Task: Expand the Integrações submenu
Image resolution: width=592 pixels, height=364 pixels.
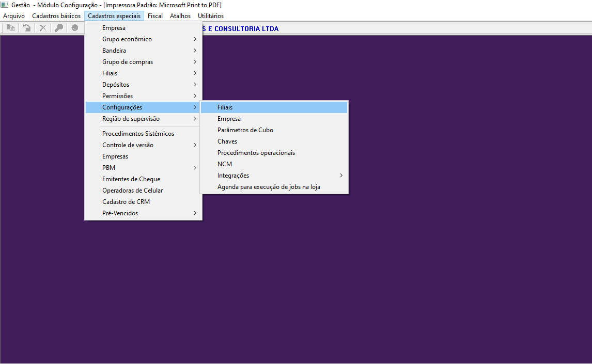Action: (274, 175)
